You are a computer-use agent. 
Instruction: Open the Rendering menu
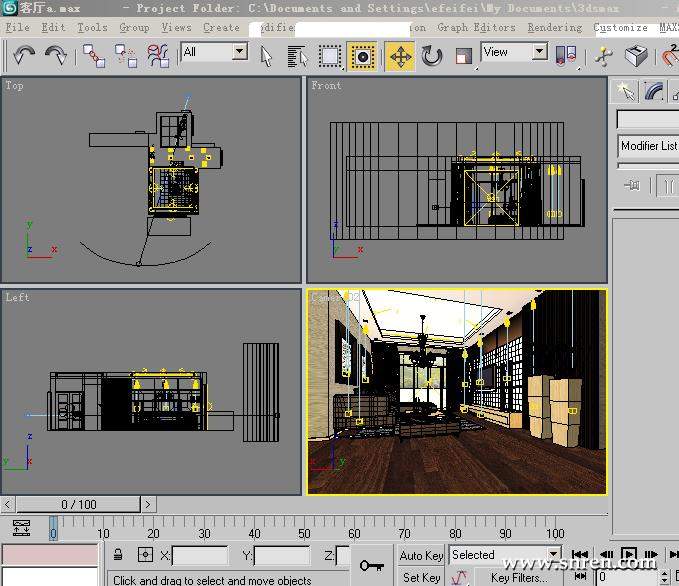click(554, 28)
